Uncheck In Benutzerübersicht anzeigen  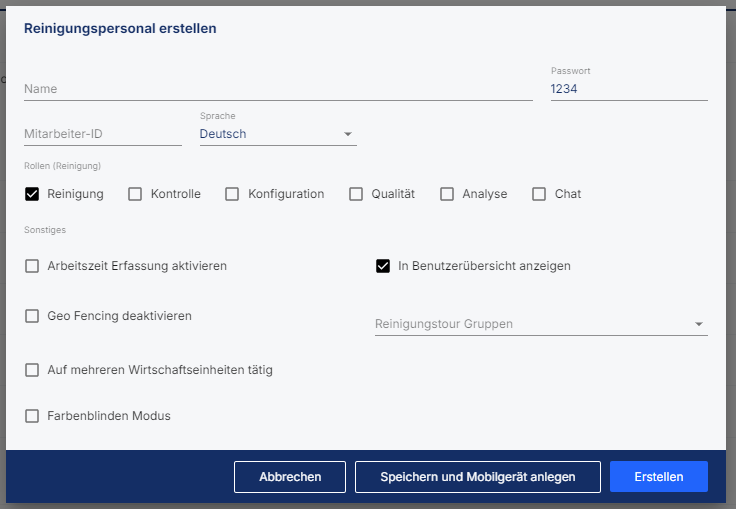(x=383, y=266)
